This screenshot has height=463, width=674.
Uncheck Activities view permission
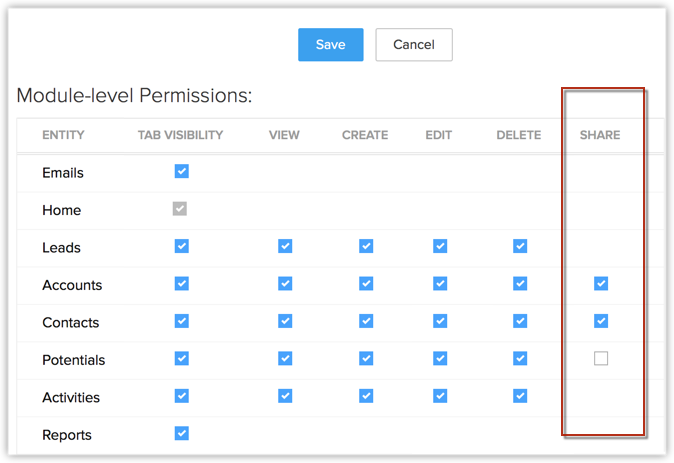(x=285, y=396)
